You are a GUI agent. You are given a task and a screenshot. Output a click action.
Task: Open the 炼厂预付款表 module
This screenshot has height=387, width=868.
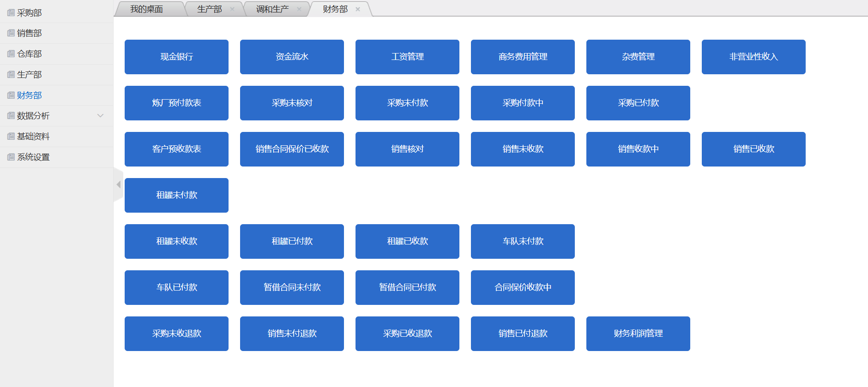[176, 103]
